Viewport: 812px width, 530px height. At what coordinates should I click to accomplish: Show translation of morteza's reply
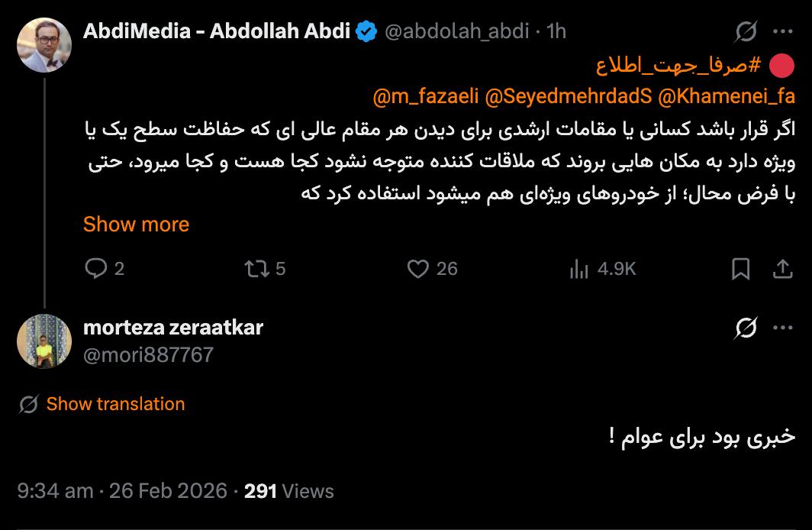[115, 404]
